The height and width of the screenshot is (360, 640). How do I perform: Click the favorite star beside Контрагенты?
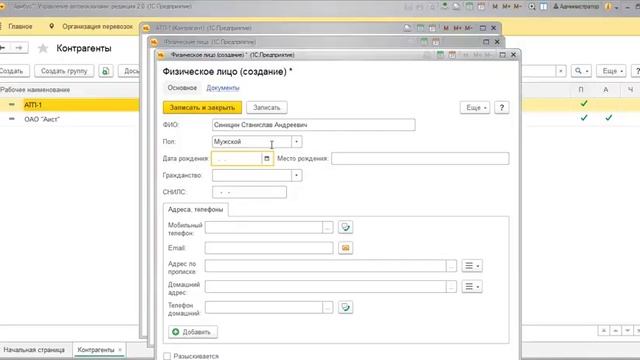[43, 49]
